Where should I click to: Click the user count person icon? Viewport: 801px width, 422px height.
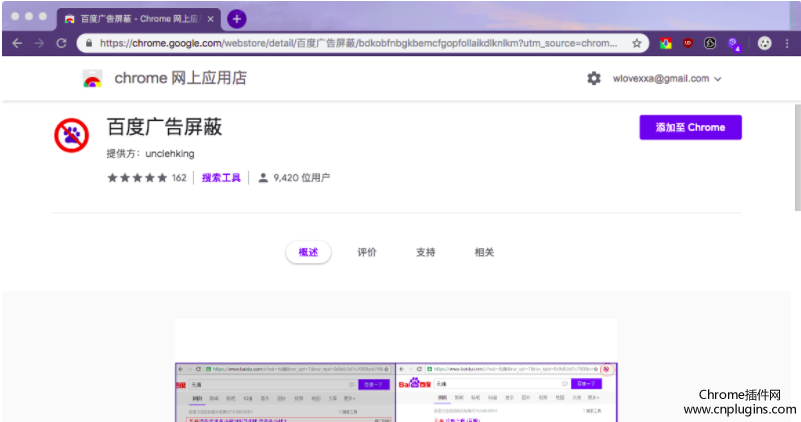[263, 178]
